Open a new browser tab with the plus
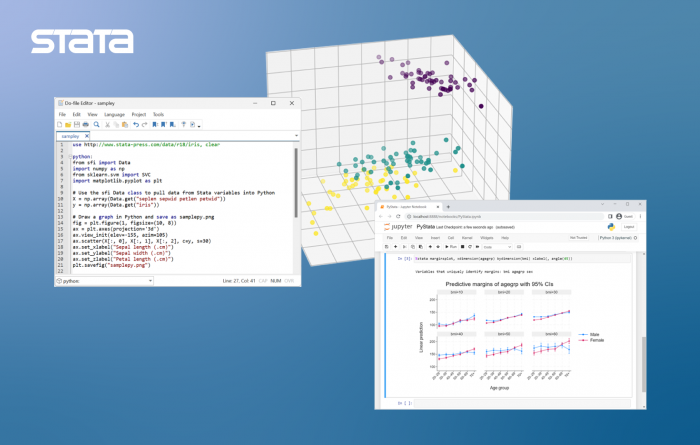 [448, 207]
